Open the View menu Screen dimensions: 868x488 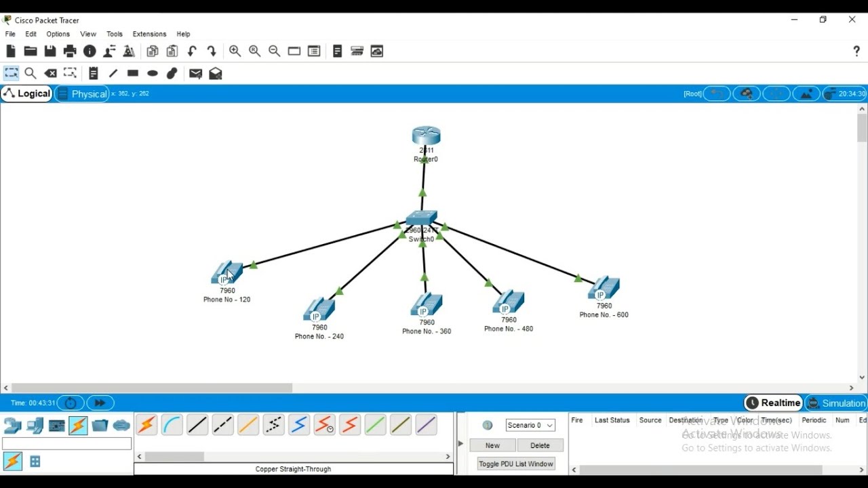88,34
